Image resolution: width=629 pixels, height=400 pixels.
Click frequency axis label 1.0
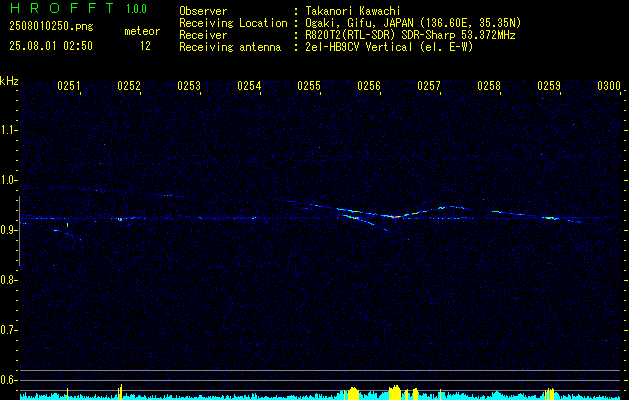pos(8,180)
